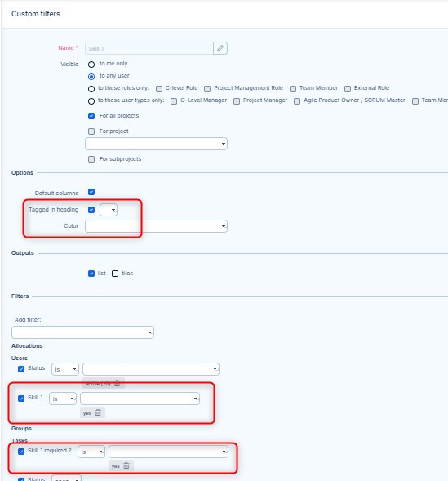This screenshot has height=481, width=448.
Task: Select the 'to me only' radio button
Action: (x=91, y=65)
